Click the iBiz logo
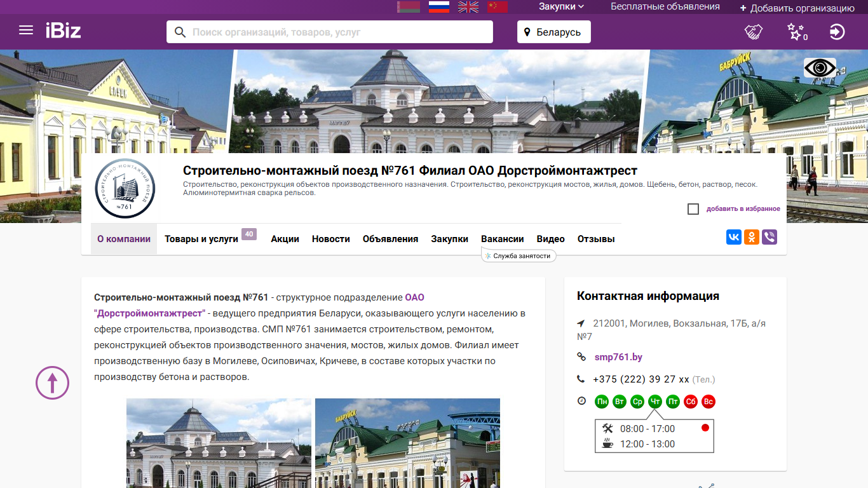Image resolution: width=868 pixels, height=488 pixels. (x=63, y=30)
